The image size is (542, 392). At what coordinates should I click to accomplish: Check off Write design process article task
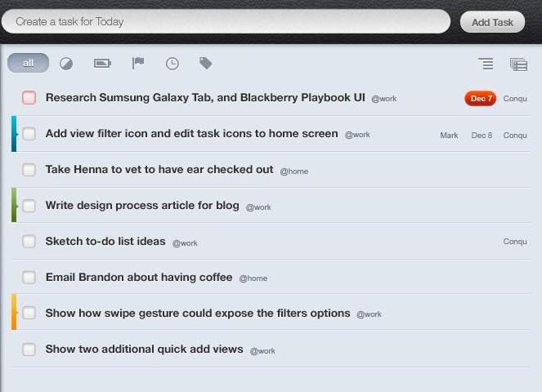[x=29, y=206]
